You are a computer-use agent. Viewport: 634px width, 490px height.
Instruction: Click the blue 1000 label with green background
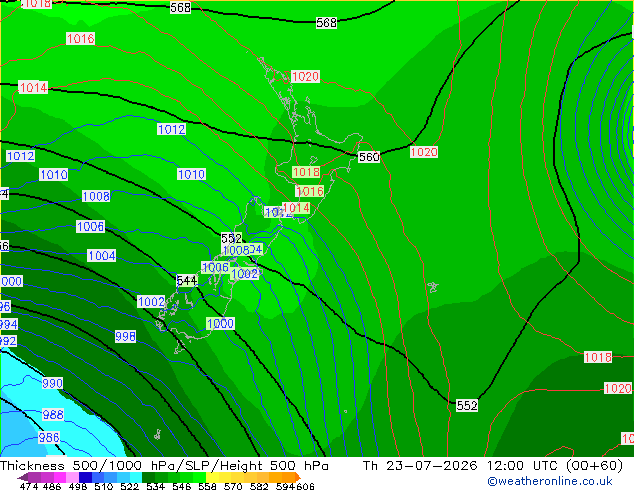pos(220,323)
